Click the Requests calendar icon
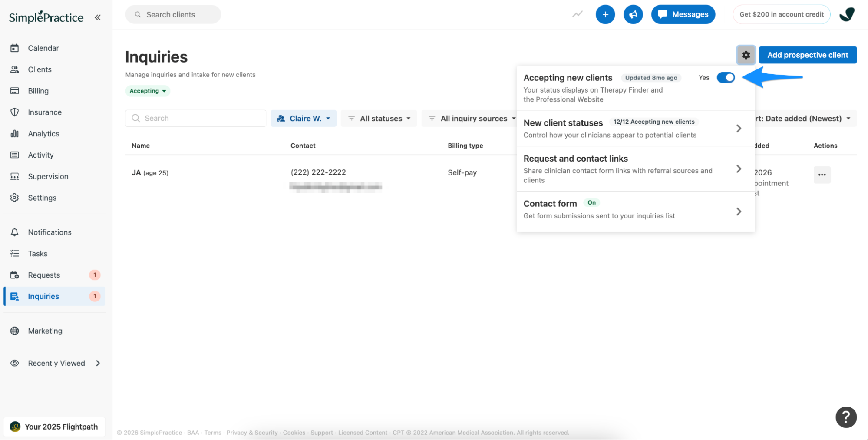 pos(14,275)
